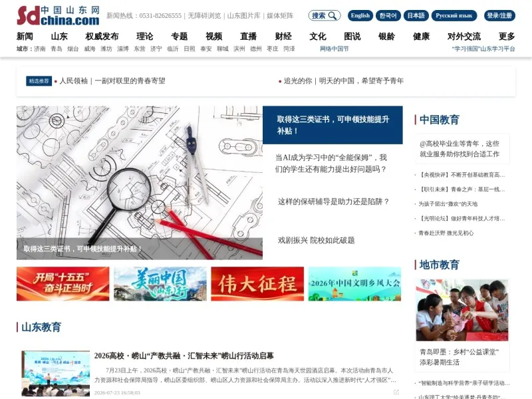Switch to the Japanese version
The height and width of the screenshot is (399, 532).
[x=416, y=15]
